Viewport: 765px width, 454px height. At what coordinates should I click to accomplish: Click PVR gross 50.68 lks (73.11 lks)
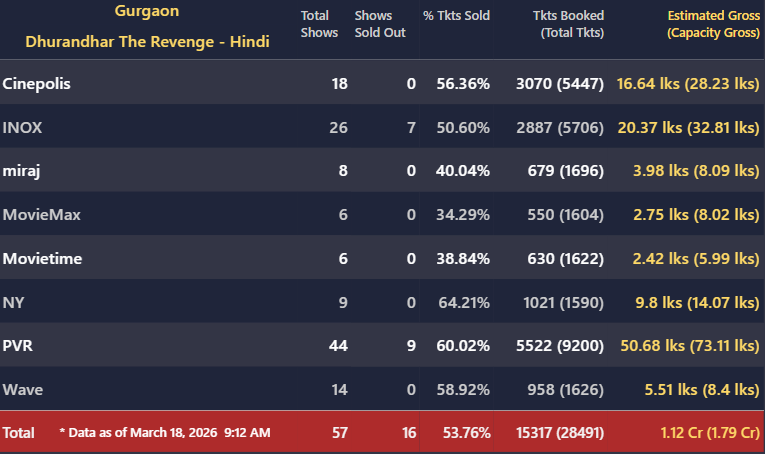pos(690,346)
